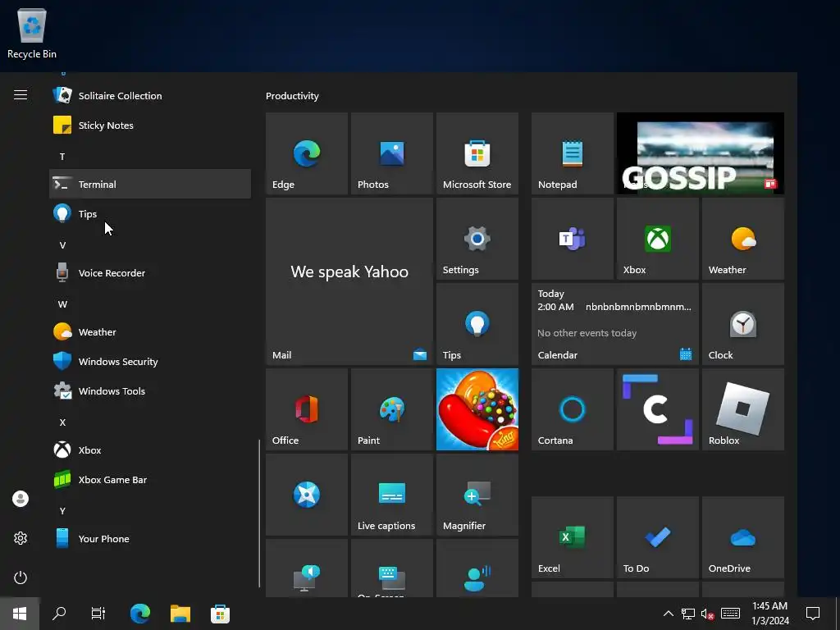Launch Terminal from the app list

coord(150,185)
